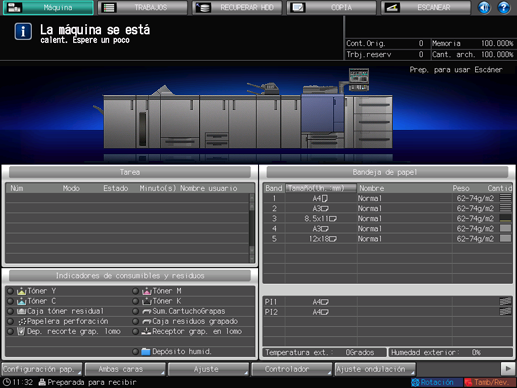Click tray 3 paper quantity level bar
The image size is (517, 388).
click(505, 219)
